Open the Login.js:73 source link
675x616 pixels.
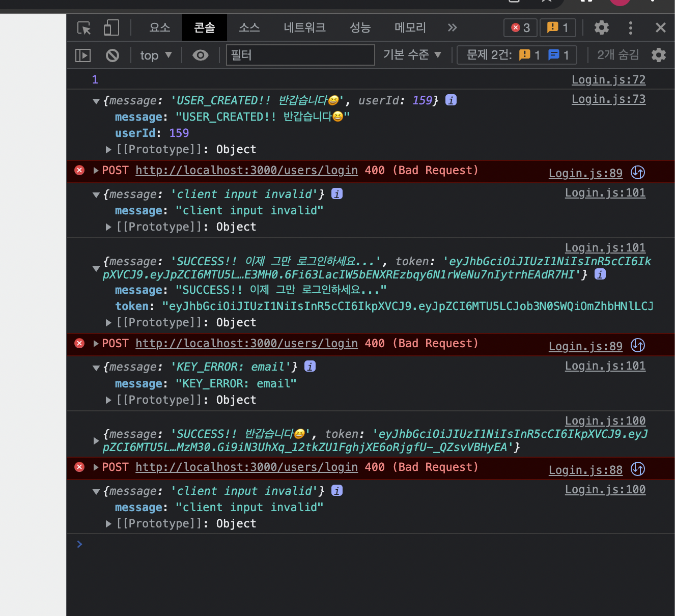pyautogui.click(x=608, y=99)
